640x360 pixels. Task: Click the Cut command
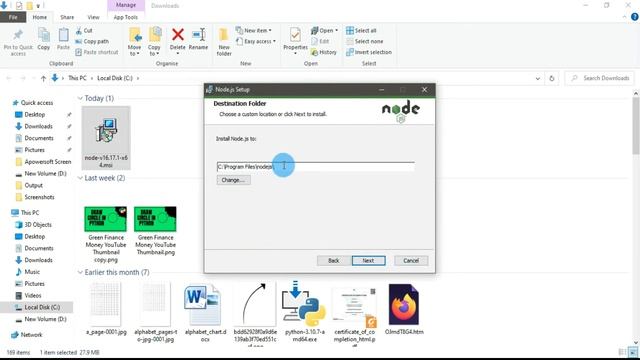point(84,31)
